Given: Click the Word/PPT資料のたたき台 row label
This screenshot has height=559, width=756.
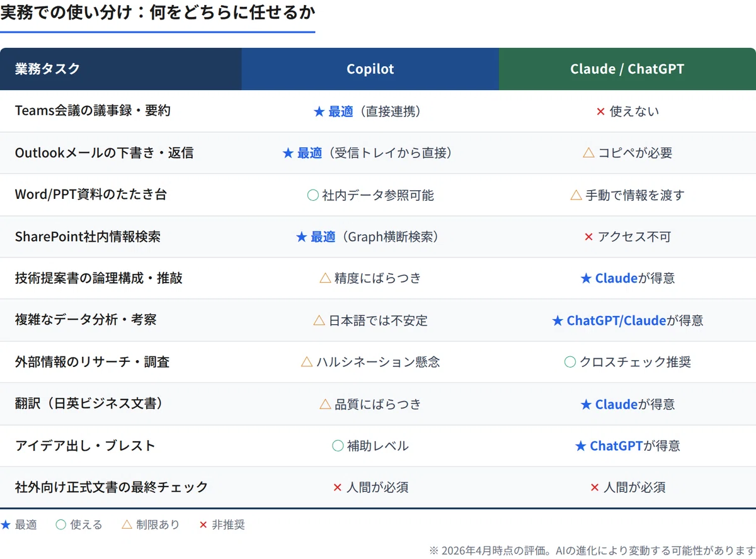Looking at the screenshot, I should point(91,195).
